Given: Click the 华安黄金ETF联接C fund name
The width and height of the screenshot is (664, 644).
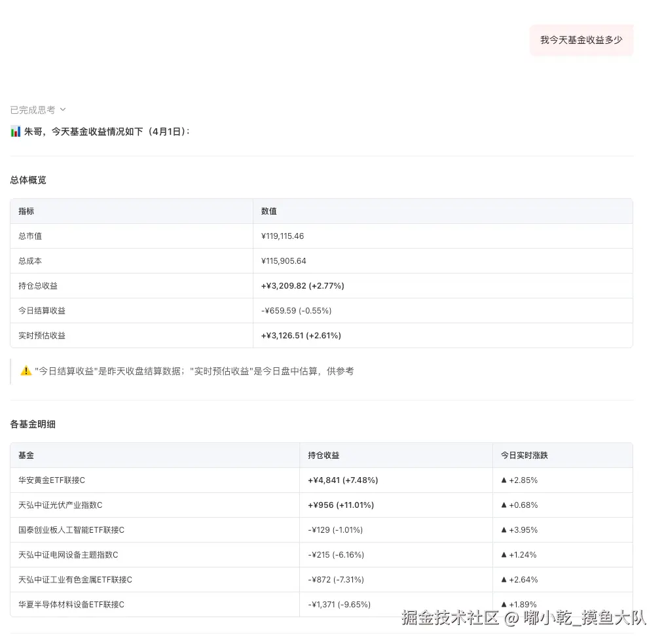Looking at the screenshot, I should (51, 480).
